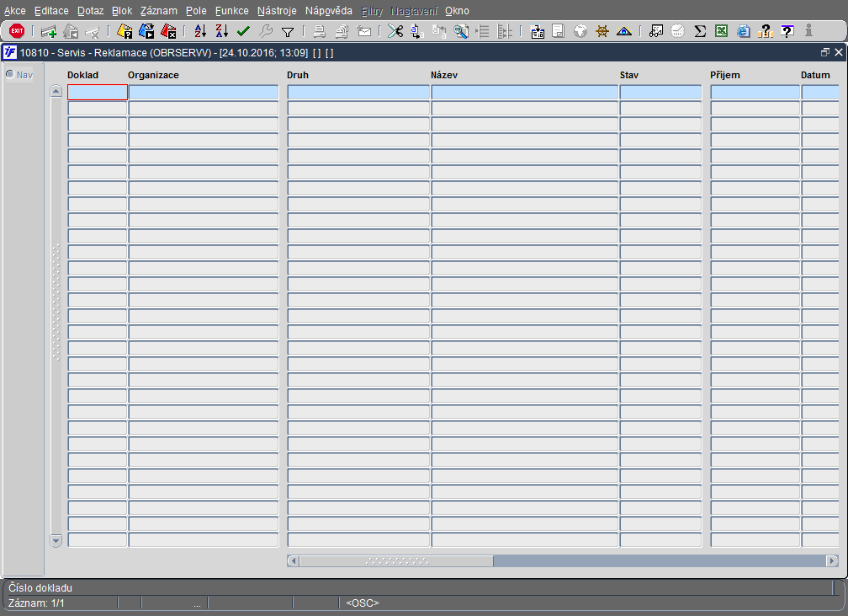The height and width of the screenshot is (616, 848).
Task: Open the Blok menu
Action: point(122,11)
